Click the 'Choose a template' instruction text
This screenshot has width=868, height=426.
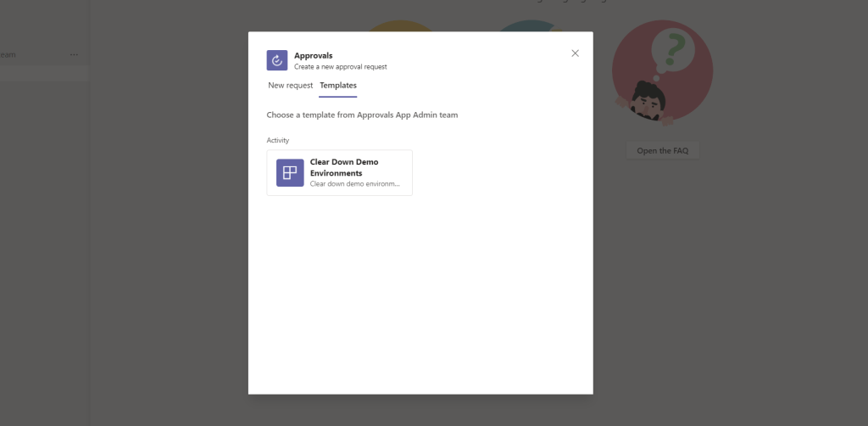(x=362, y=115)
